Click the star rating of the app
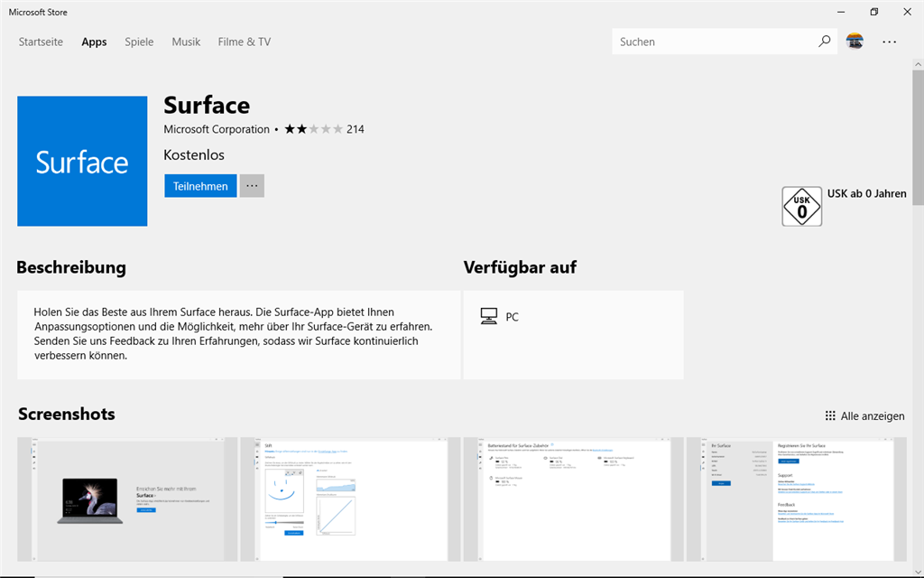 pyautogui.click(x=313, y=129)
